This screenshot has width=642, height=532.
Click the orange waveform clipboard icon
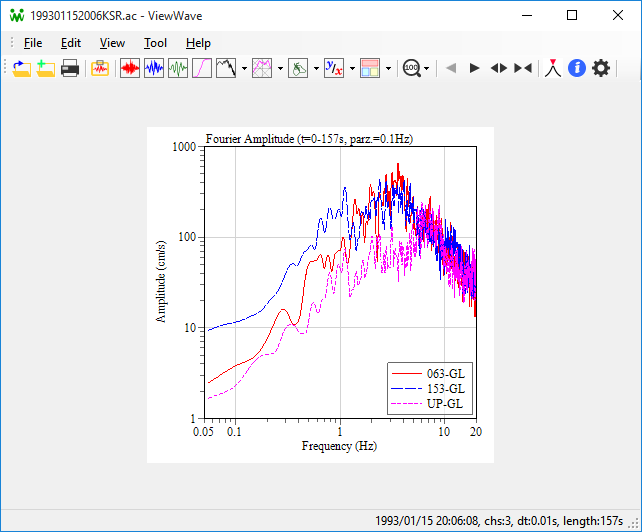(100, 68)
